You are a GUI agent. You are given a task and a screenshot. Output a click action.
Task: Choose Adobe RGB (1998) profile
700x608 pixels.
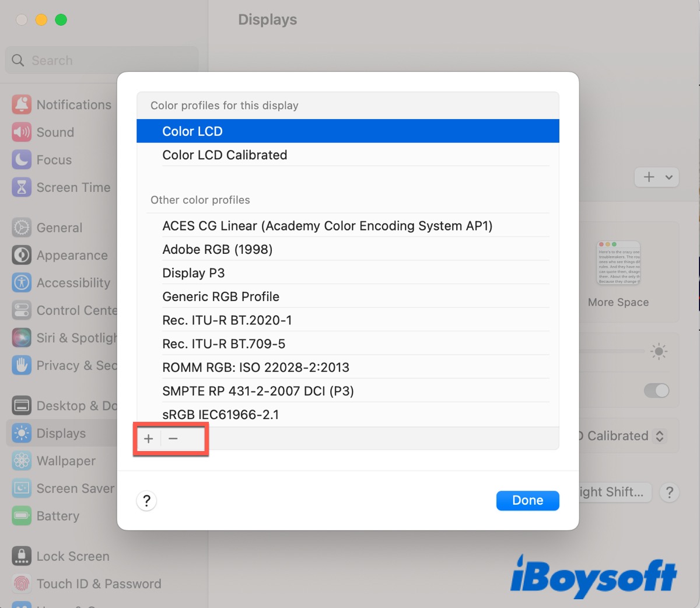(217, 249)
